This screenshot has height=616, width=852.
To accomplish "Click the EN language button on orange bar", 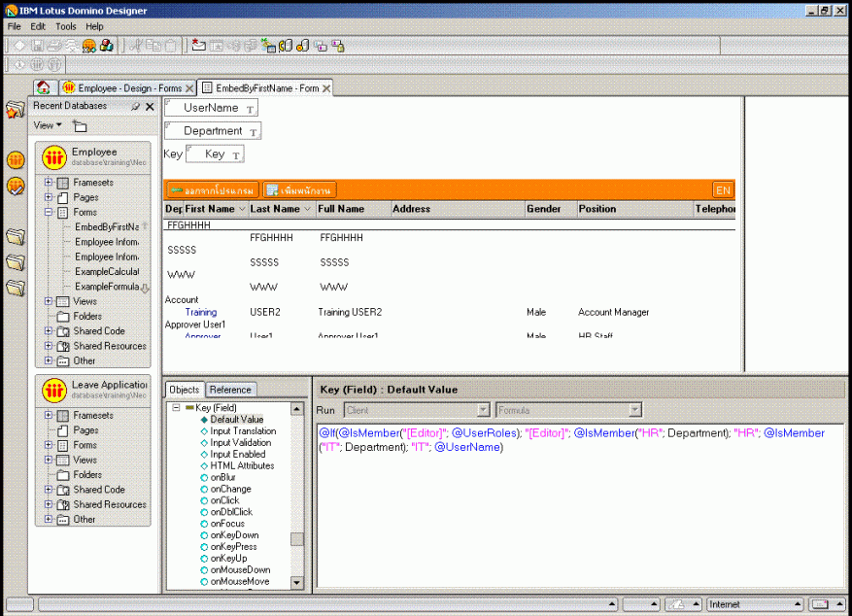I will (x=723, y=190).
